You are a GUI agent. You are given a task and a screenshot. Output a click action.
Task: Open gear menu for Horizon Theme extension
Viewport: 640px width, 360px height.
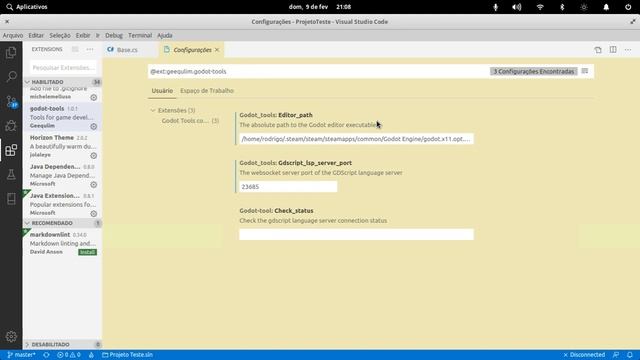tap(93, 156)
